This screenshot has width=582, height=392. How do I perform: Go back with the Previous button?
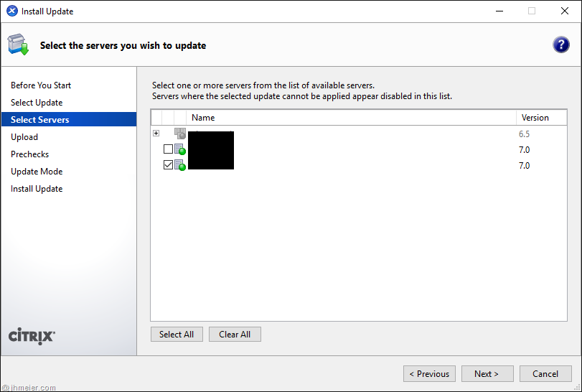(429, 373)
